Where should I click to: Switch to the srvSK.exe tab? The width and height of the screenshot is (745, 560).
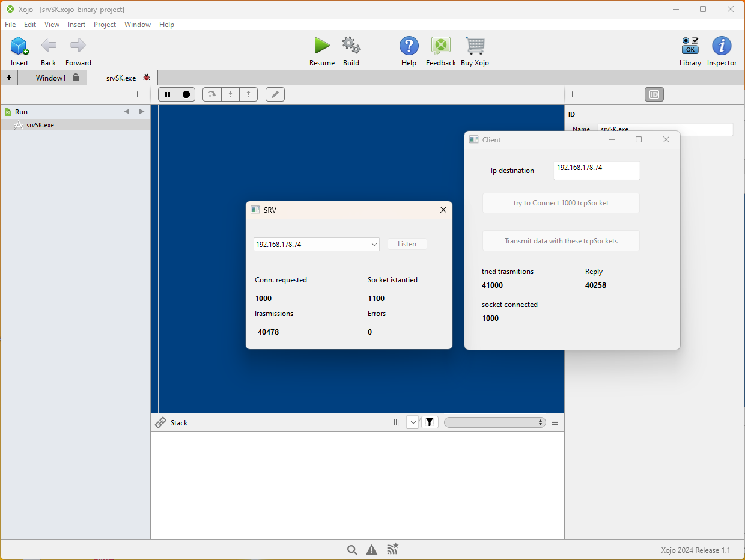(x=123, y=78)
